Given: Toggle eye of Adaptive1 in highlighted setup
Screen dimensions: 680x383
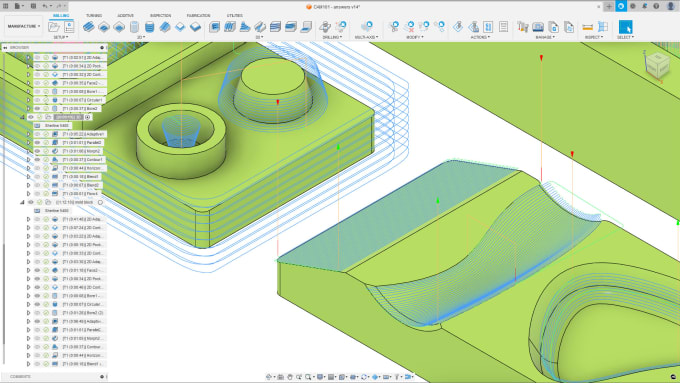Looking at the screenshot, I should click(x=37, y=134).
